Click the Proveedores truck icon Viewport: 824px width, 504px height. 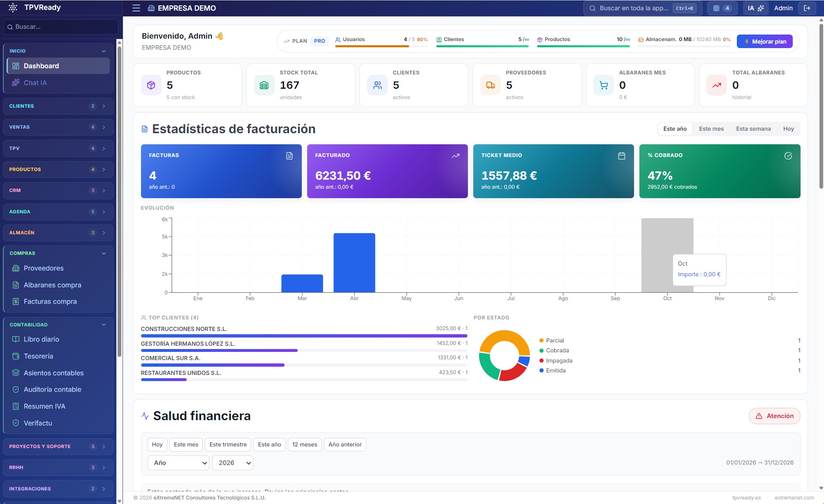pos(491,85)
